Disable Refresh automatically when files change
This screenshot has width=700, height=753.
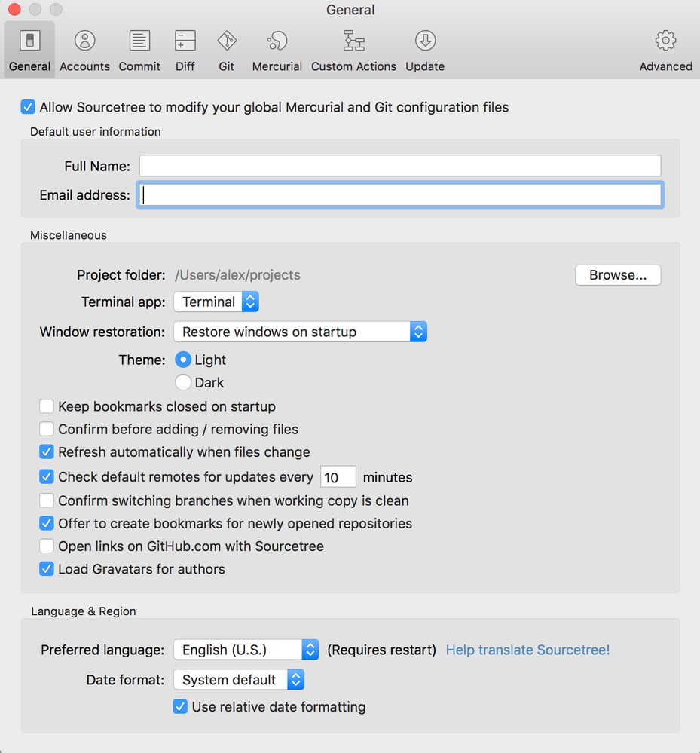point(47,452)
